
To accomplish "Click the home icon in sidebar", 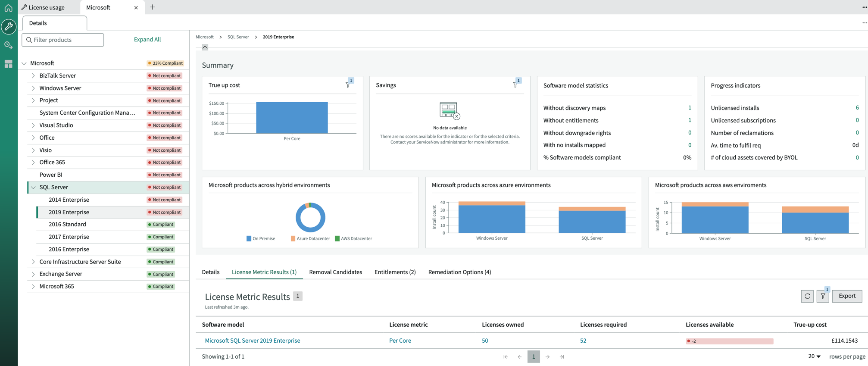I will (9, 8).
